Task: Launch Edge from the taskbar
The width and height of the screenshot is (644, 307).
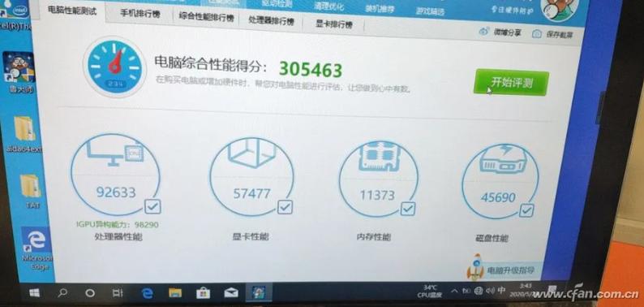Action: point(147,293)
